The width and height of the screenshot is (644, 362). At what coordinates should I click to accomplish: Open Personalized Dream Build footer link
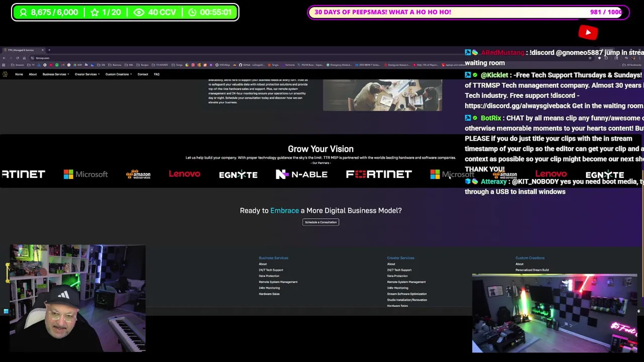tap(532, 270)
